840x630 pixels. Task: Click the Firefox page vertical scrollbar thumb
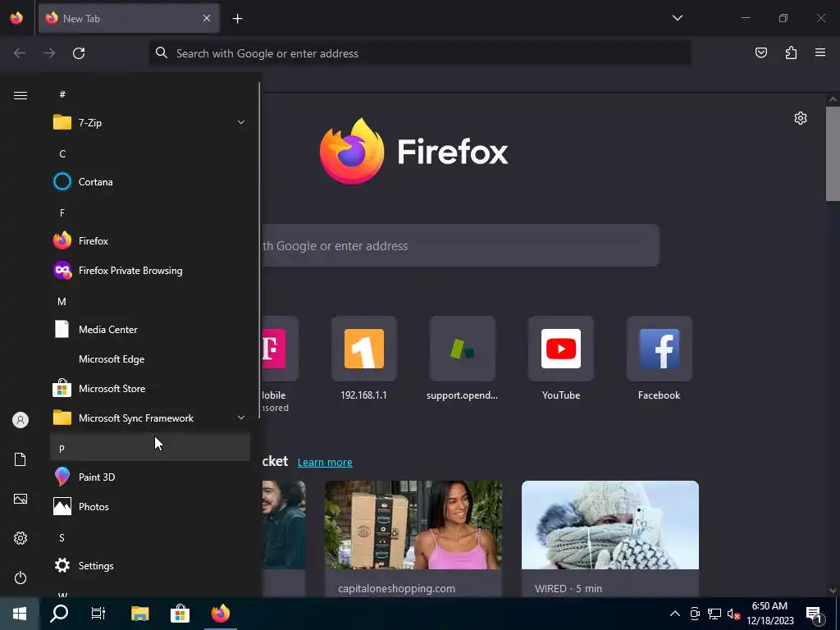833,153
